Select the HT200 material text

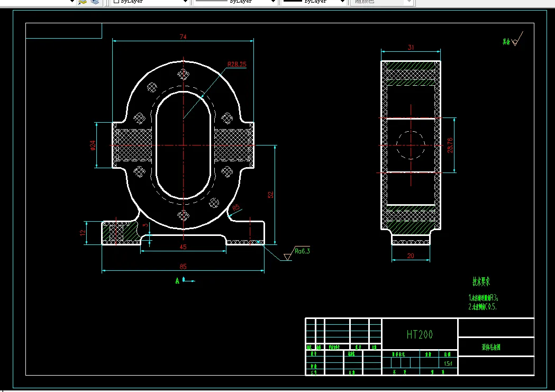click(x=420, y=335)
